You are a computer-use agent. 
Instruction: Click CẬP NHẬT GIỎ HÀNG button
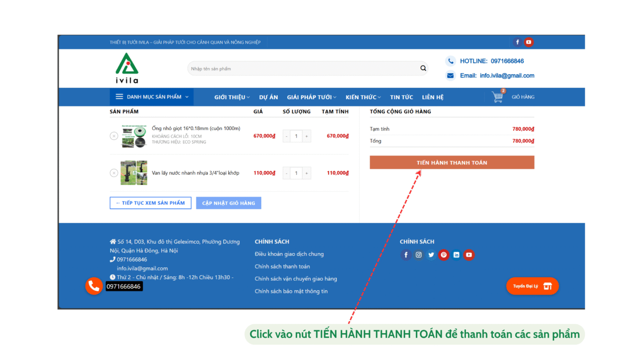229,203
